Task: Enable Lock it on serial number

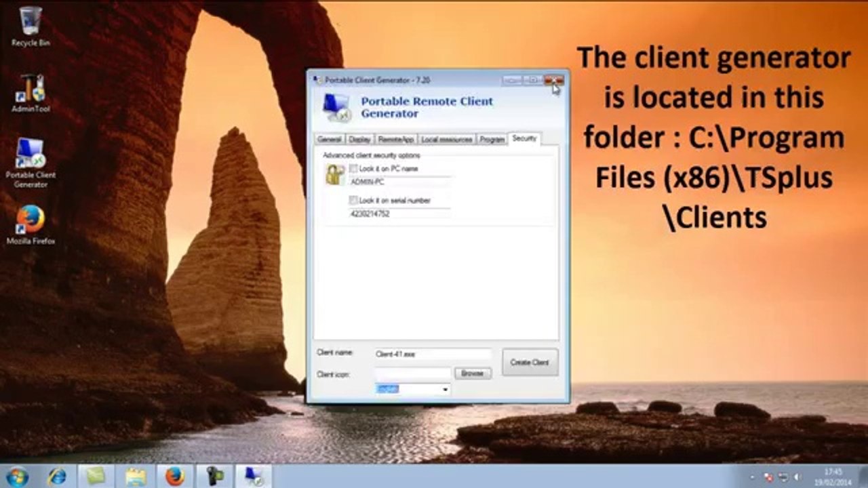Action: pyautogui.click(x=353, y=200)
